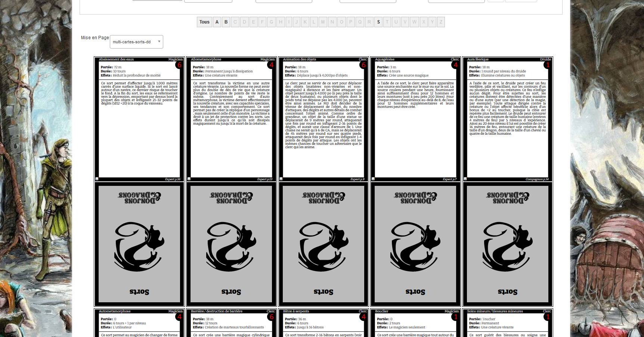644x337 pixels.
Task: Filter spells by letter B
Action: click(226, 22)
